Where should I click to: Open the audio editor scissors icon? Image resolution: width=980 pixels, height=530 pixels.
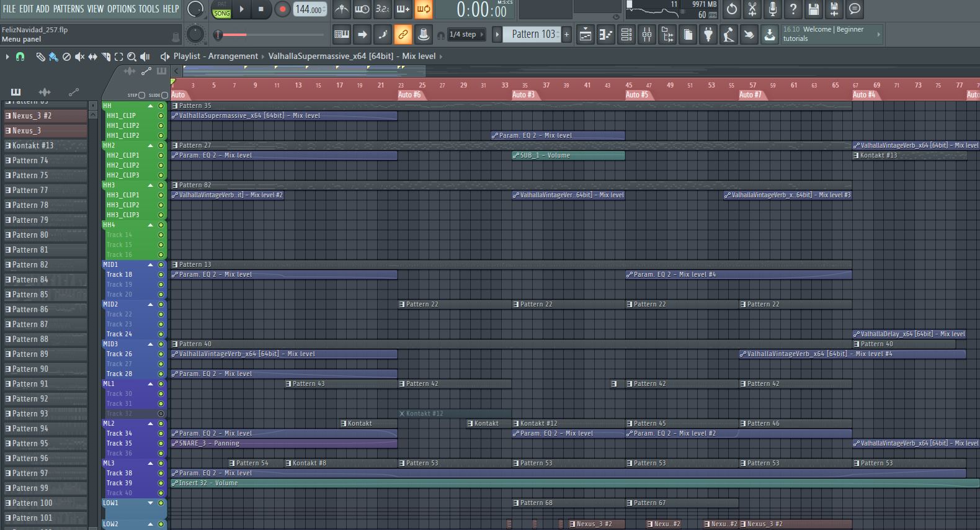click(752, 9)
